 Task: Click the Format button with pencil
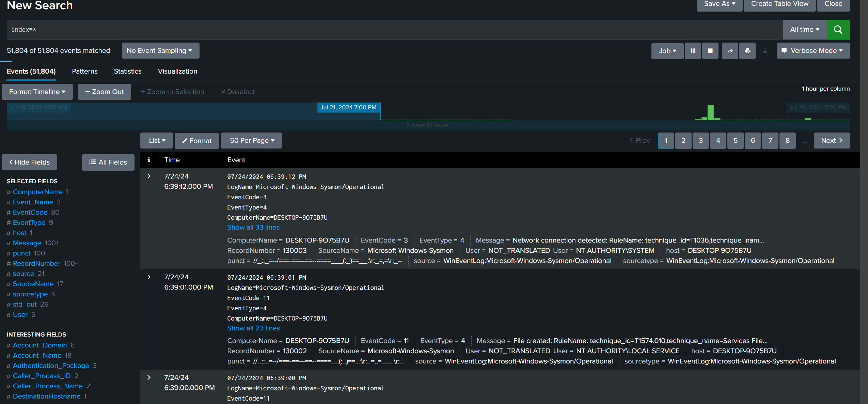point(197,140)
